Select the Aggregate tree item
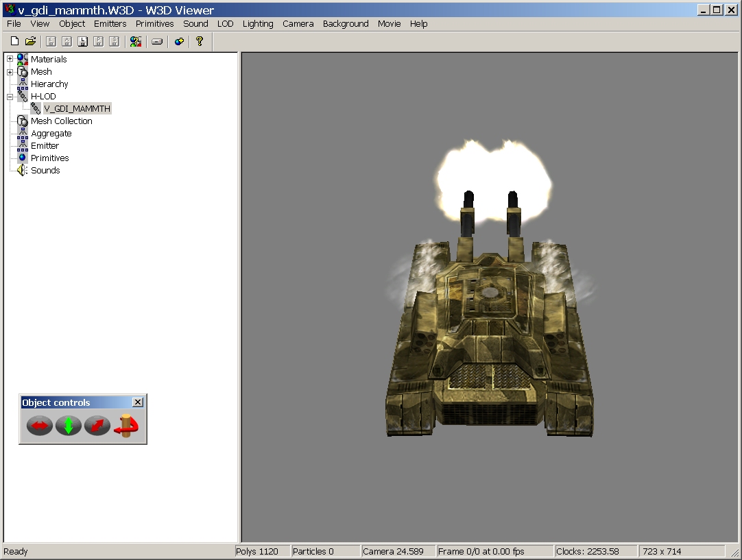Image resolution: width=742 pixels, height=560 pixels. tap(51, 134)
